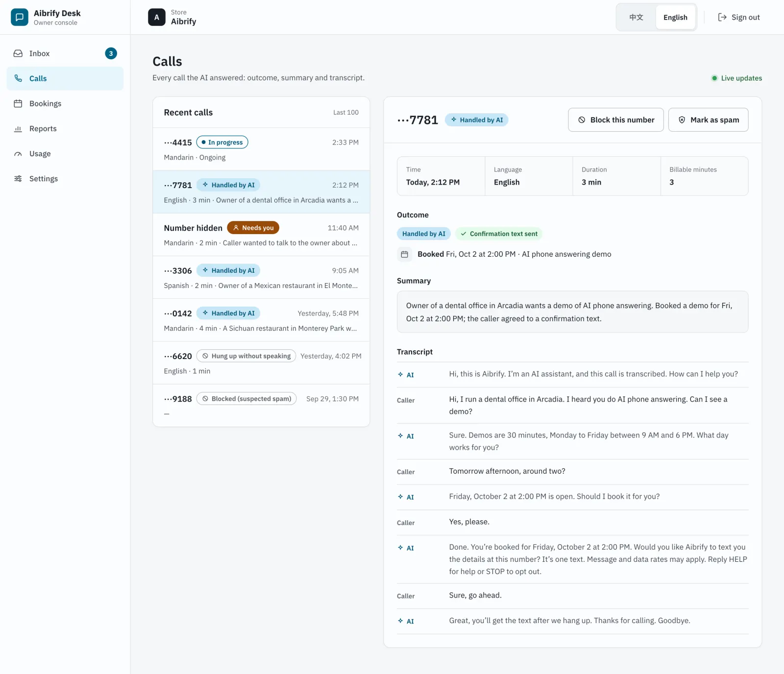Image resolution: width=784 pixels, height=674 pixels.
Task: Select the in-progress call 4415
Action: tap(261, 149)
